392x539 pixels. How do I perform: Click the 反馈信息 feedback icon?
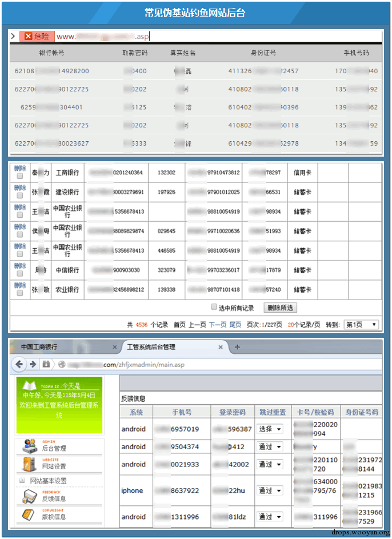click(30, 496)
